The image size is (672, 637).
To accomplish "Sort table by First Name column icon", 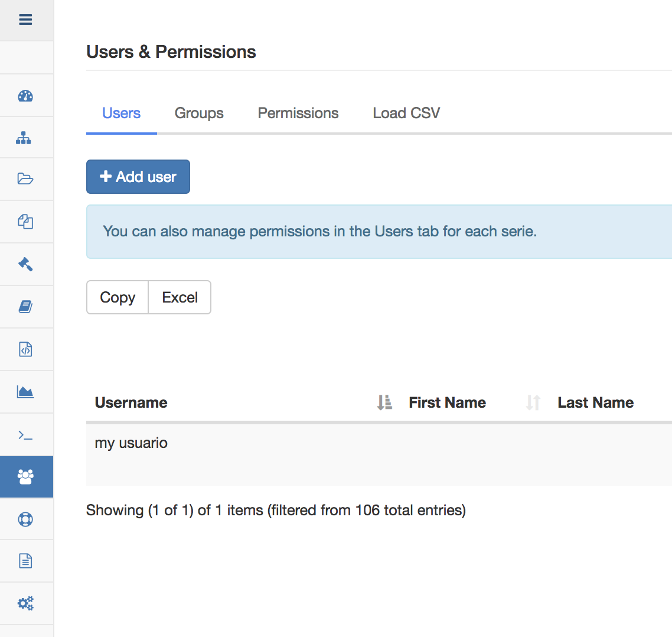I will pos(533,402).
